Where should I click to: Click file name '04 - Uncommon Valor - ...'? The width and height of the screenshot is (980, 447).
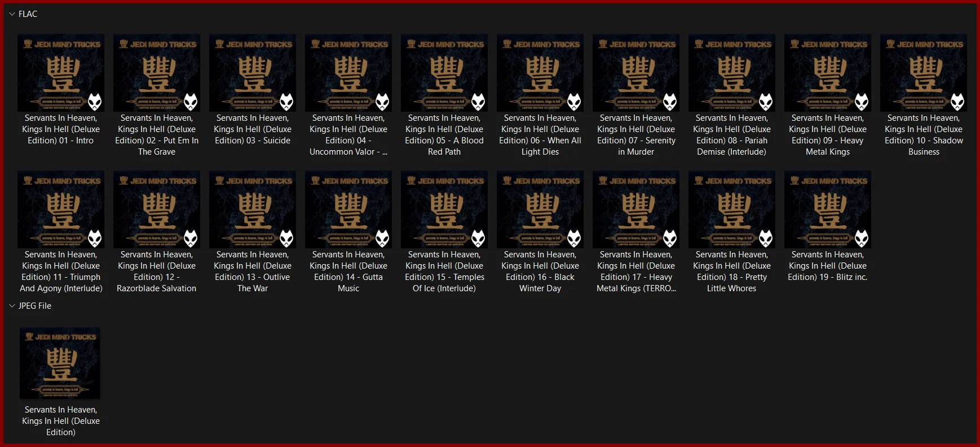348,135
